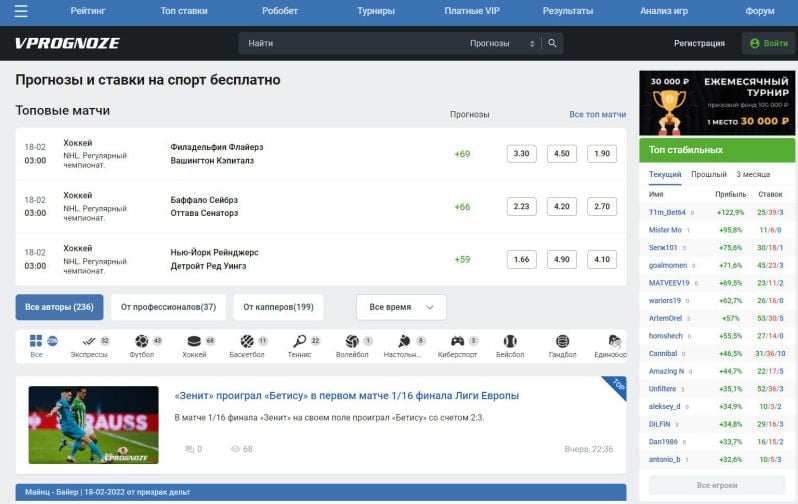The width and height of the screenshot is (798, 504).
Task: Open T1m_Bet64 user profile
Action: tap(667, 212)
